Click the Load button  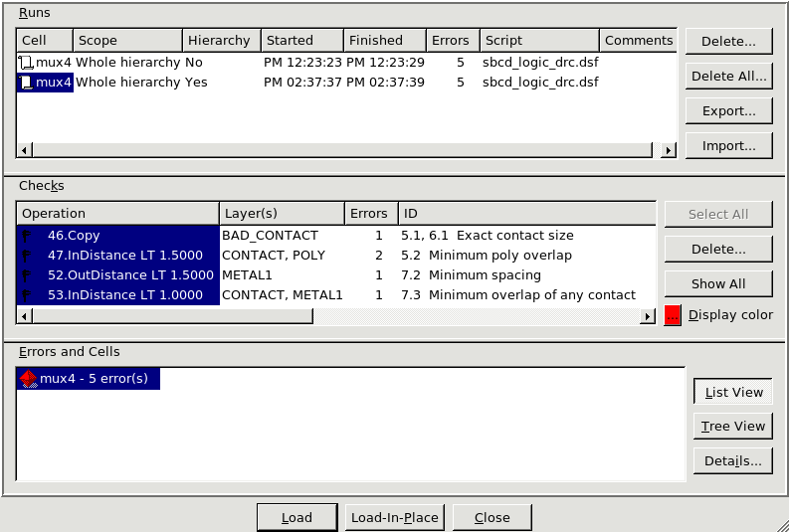point(296,517)
